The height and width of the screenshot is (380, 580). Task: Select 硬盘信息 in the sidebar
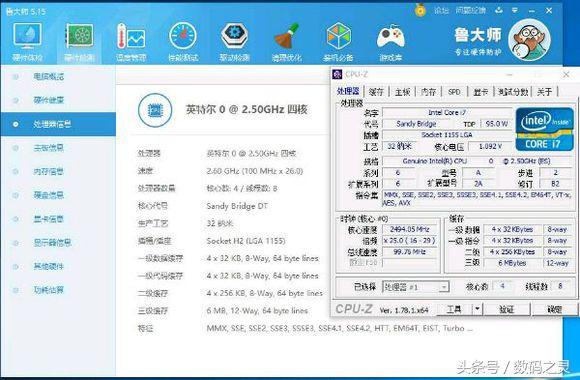click(48, 195)
